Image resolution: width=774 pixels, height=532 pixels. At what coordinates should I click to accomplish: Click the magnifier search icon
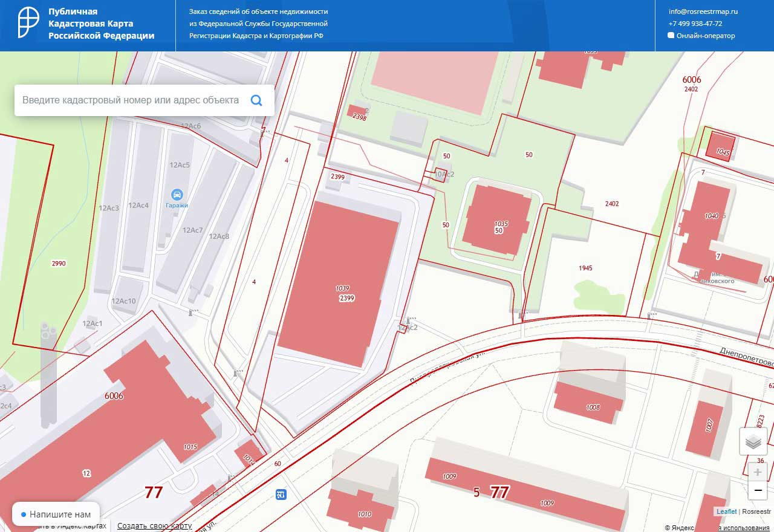click(256, 100)
